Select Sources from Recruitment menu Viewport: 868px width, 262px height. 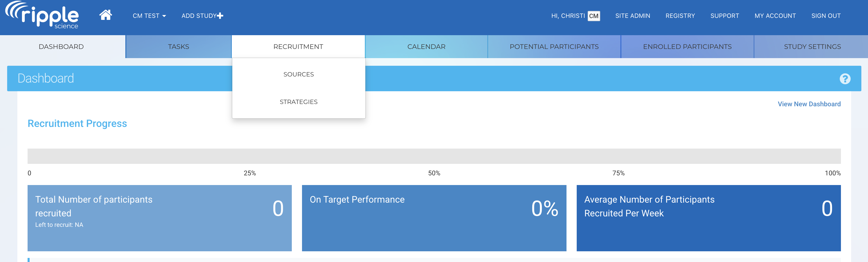click(x=298, y=74)
